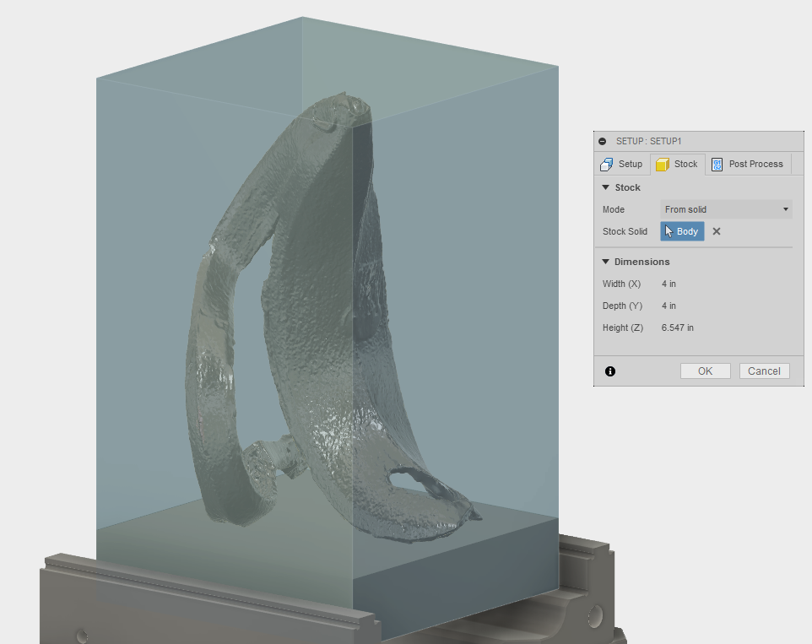Click the Mode label

click(613, 209)
